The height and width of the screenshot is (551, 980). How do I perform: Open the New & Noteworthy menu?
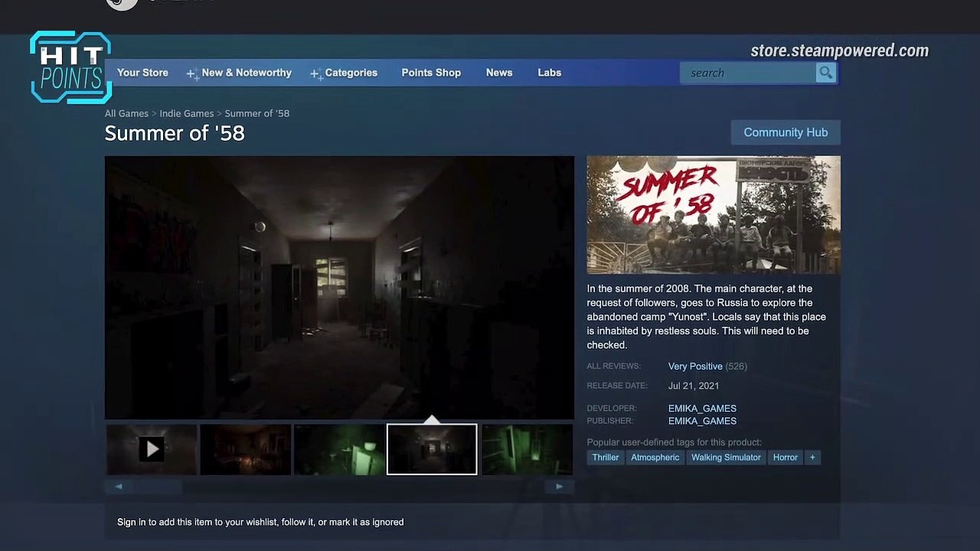tap(239, 73)
